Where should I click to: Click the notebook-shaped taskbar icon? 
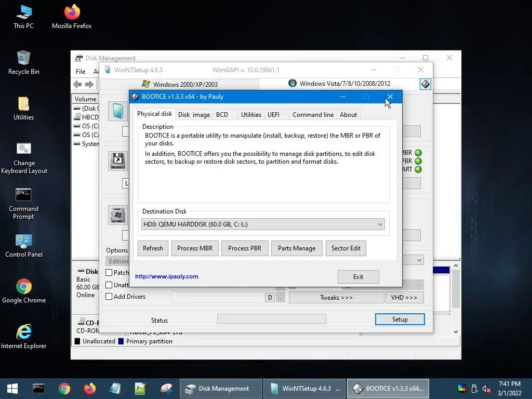pos(115,389)
